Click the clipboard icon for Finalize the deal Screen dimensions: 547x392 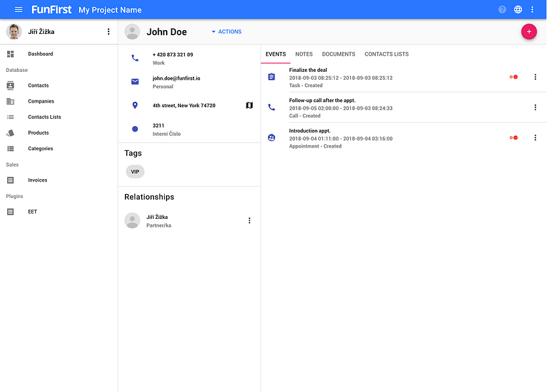[x=271, y=76]
